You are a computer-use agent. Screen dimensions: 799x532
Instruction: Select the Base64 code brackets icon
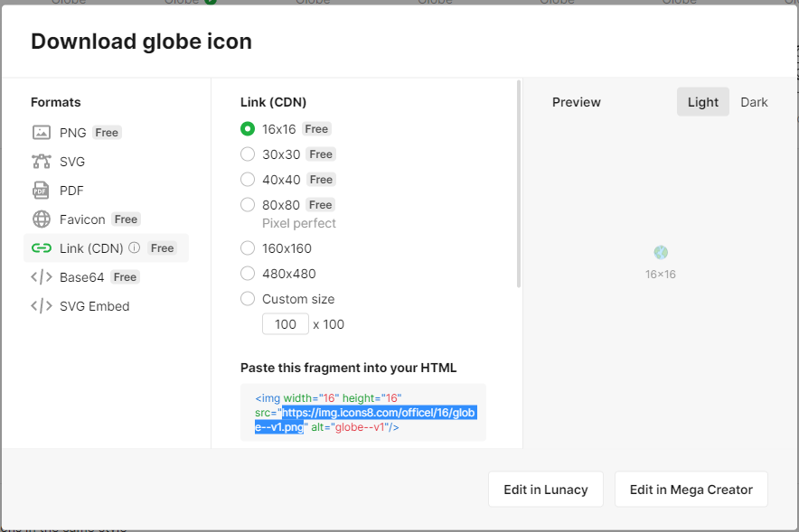pos(42,277)
